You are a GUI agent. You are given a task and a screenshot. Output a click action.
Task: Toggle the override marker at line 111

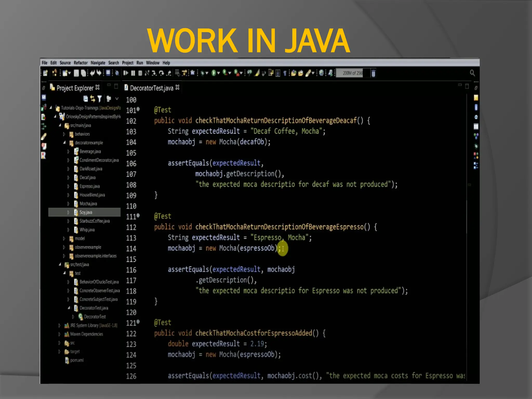click(x=138, y=215)
